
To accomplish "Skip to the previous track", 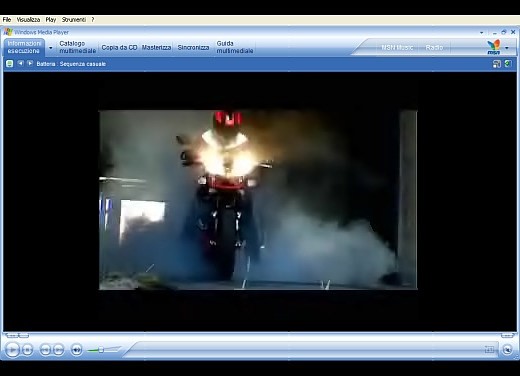I will tap(45, 350).
